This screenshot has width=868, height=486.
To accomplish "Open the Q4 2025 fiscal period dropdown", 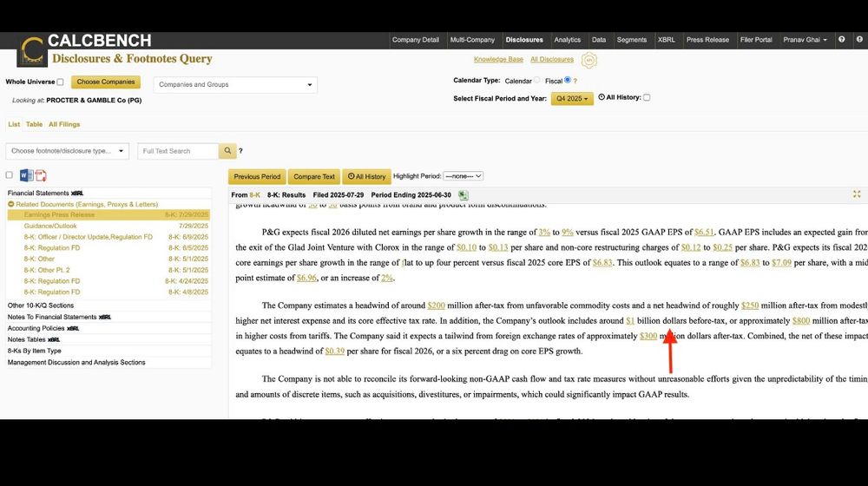I will 572,99.
